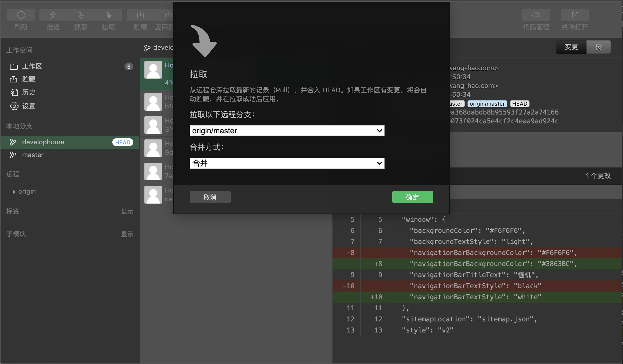This screenshot has width=623, height=364.
Task: Open the 贮藏 sidebar item
Action: 70,79
